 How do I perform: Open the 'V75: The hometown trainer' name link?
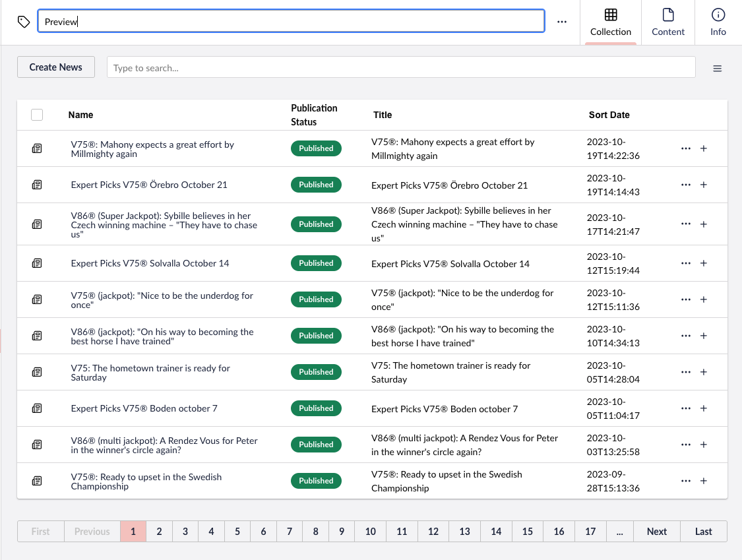point(150,373)
